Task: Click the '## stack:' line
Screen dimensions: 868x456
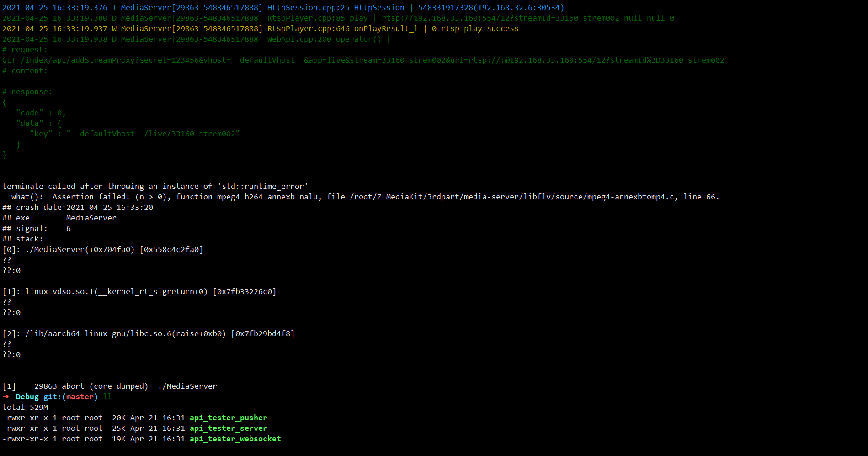Action: [23, 239]
